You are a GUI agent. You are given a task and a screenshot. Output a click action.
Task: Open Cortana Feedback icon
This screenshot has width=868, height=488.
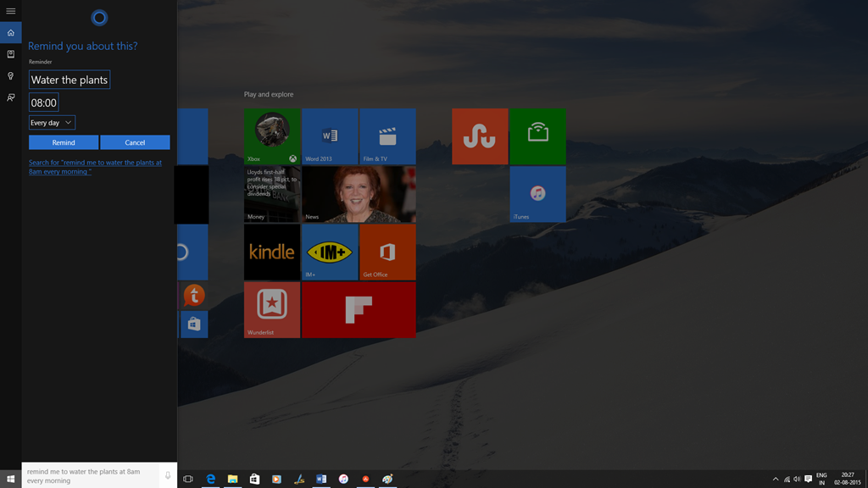pos(10,97)
